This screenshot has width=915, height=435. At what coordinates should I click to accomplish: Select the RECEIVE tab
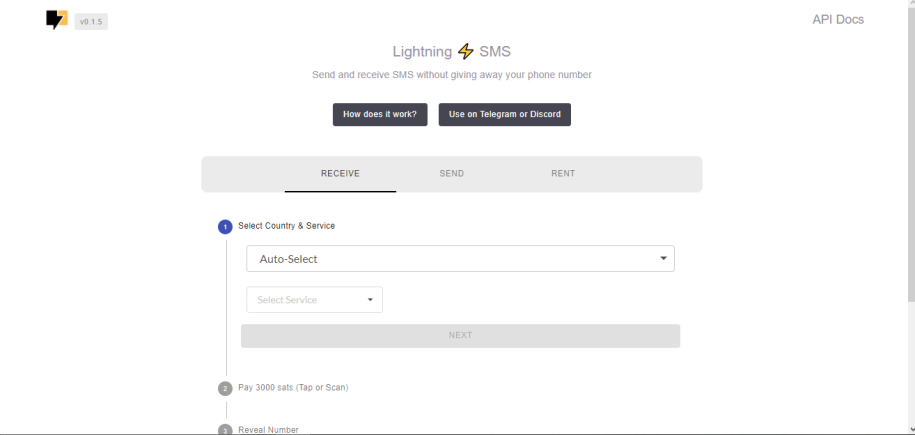340,173
